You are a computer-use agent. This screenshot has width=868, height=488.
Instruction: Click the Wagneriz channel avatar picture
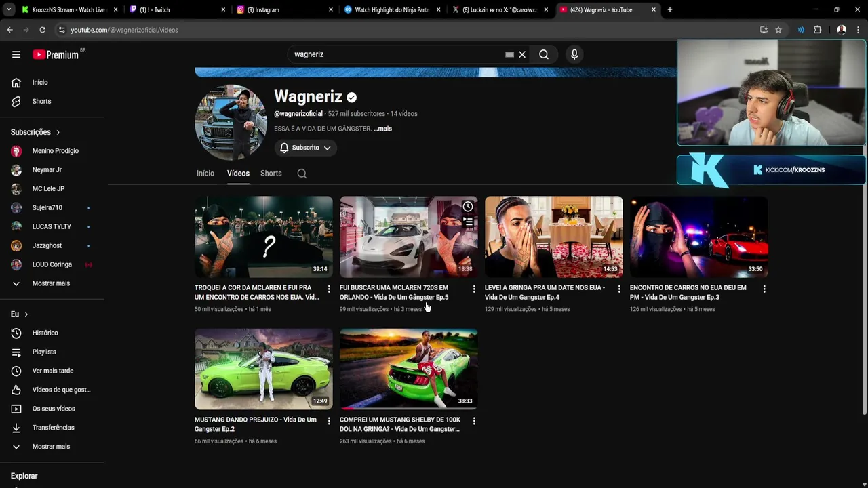tap(231, 123)
